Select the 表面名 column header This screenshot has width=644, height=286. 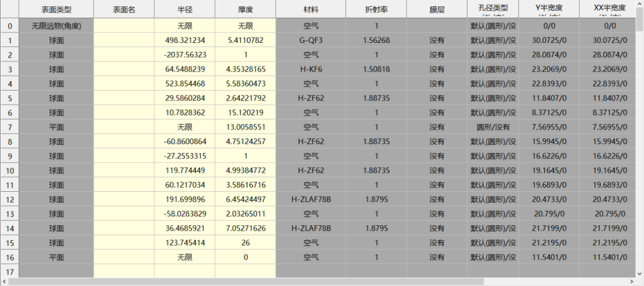(124, 9)
